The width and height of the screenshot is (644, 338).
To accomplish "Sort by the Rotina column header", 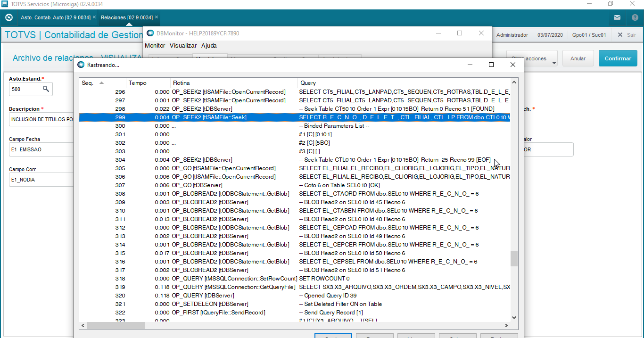I will (234, 83).
